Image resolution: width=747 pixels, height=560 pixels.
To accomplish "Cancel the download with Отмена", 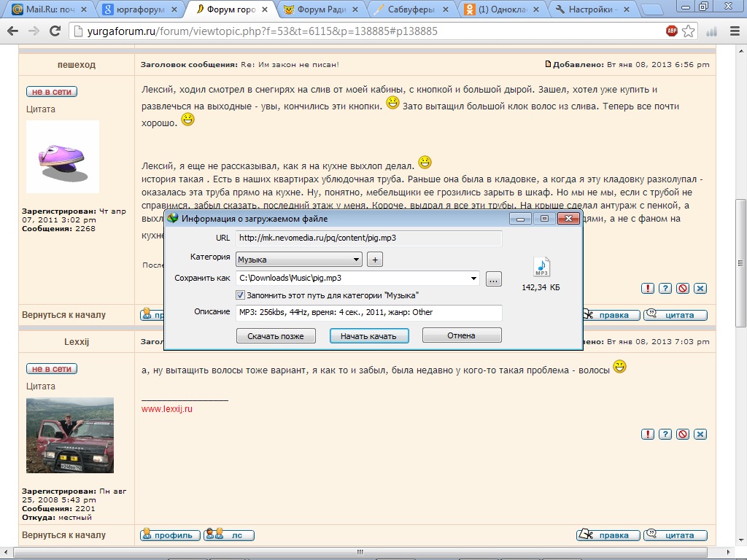I will pos(462,335).
